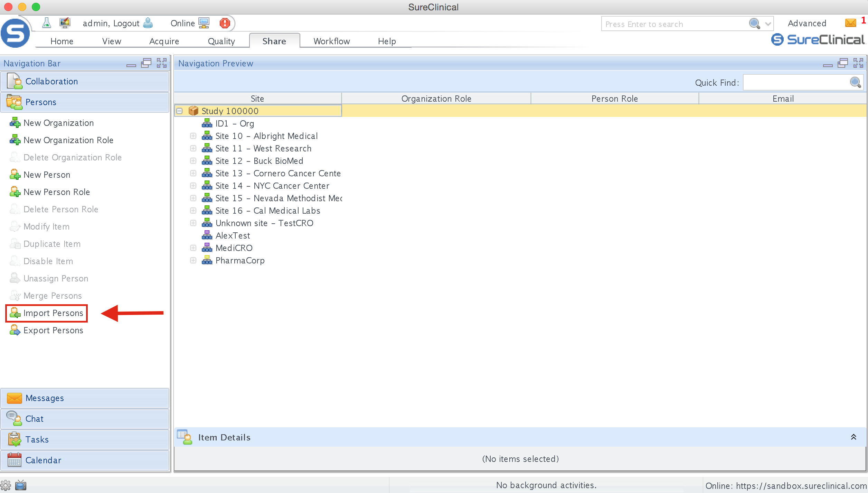This screenshot has width=868, height=493.
Task: Expand Site 11 - West Research
Action: click(193, 148)
